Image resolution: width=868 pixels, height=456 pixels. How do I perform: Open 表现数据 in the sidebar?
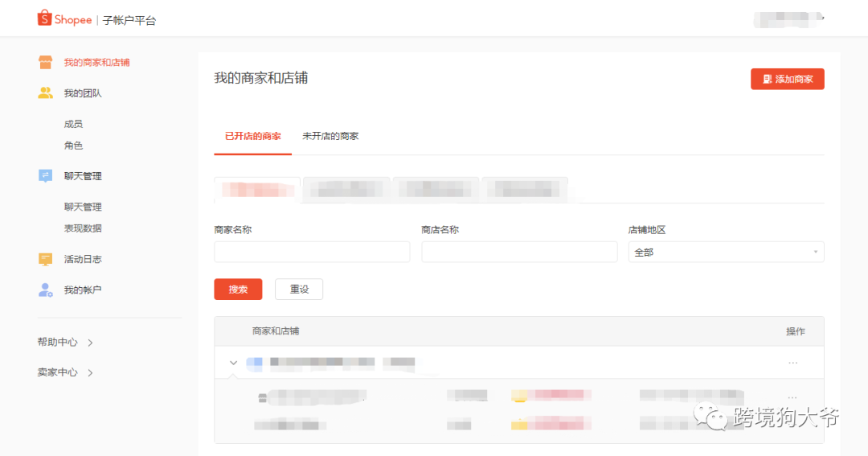coord(83,228)
